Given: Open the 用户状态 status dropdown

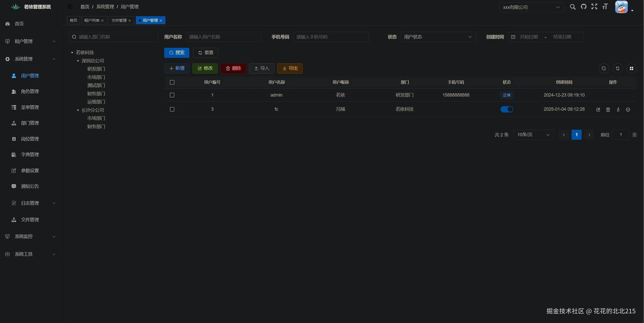Looking at the screenshot, I should tap(438, 37).
